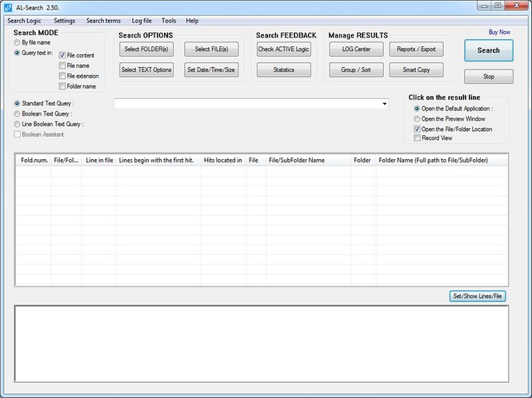Sort by Line in file column header
This screenshot has width=532, height=398.
coord(98,161)
